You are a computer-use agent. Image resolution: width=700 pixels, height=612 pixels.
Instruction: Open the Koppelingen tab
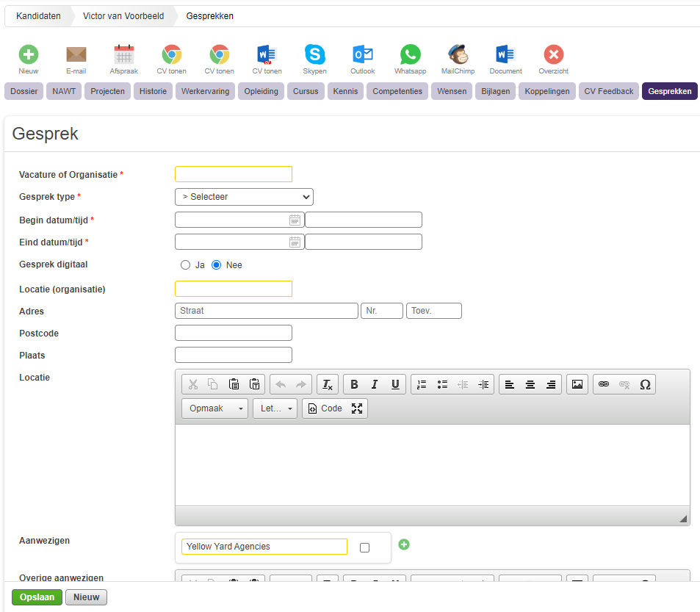(547, 91)
